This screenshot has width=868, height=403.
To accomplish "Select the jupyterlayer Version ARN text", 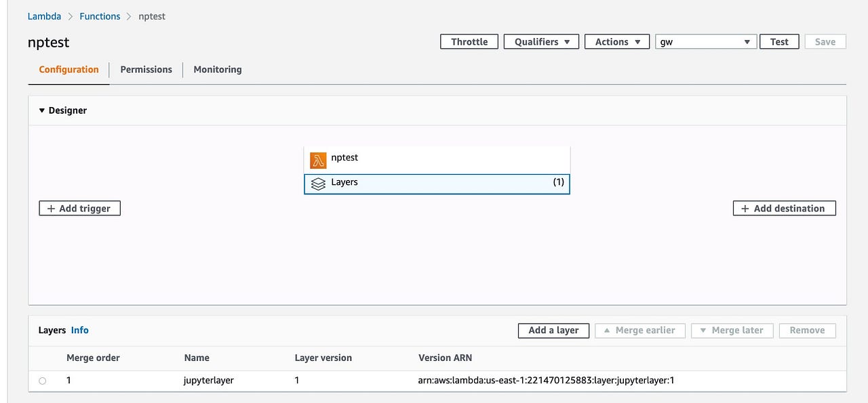I will (545, 381).
